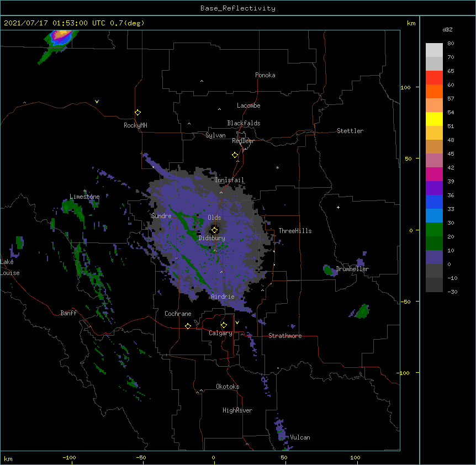
Task: Select the yellow 54-51 dBZ legend swatch
Action: click(x=434, y=119)
